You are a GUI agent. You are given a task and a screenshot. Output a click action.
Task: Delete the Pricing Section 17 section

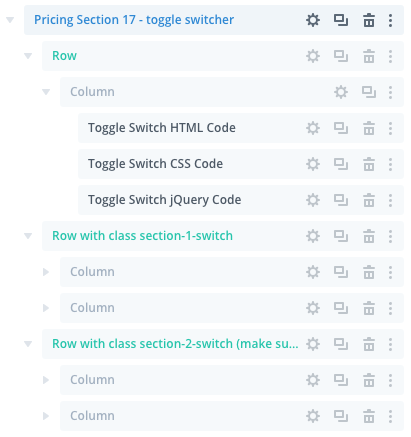pos(369,20)
